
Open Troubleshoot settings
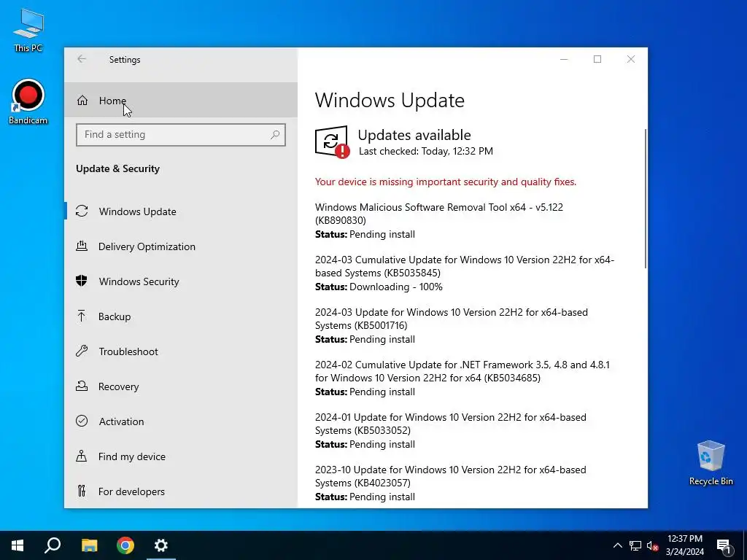click(181, 351)
